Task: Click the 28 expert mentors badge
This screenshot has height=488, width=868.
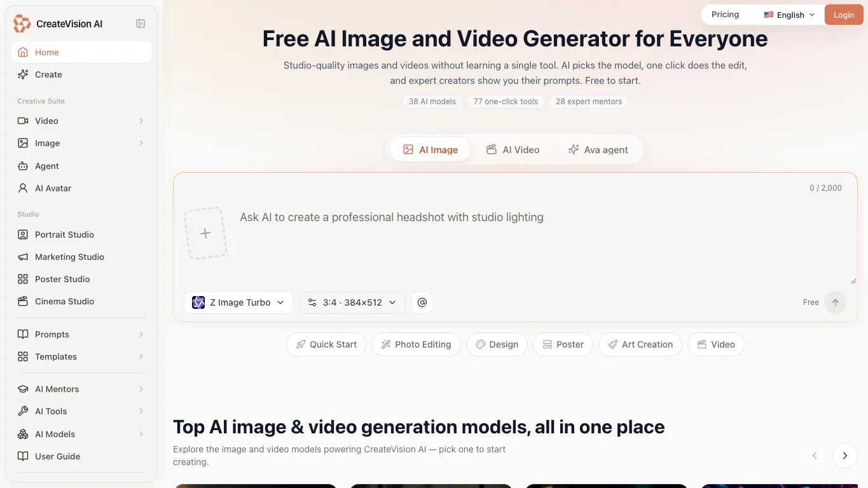Action: click(589, 102)
